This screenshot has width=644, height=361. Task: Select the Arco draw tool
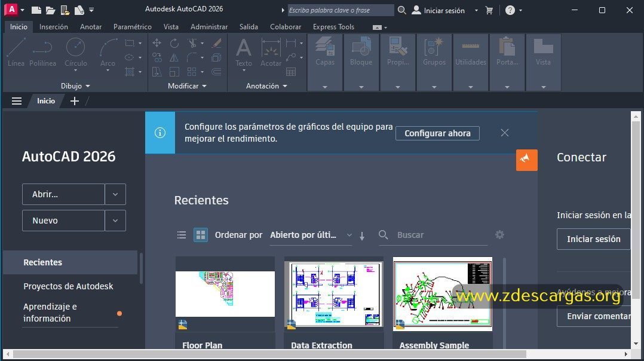(x=108, y=52)
